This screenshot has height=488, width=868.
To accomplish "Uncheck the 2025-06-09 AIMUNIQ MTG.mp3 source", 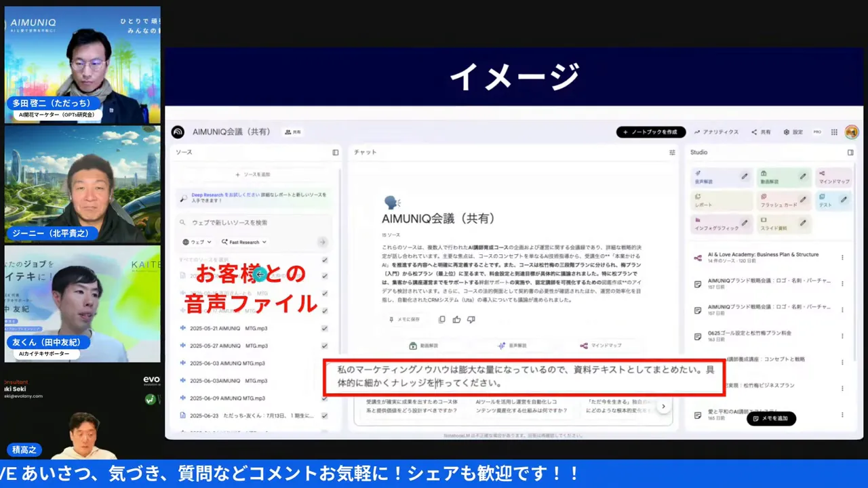I will (x=324, y=398).
